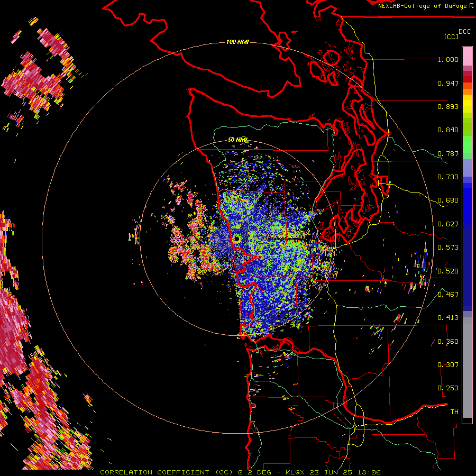Image resolution: width=476 pixels, height=476 pixels.
Task: Click the 0.787 legend value
Action: pyautogui.click(x=448, y=153)
